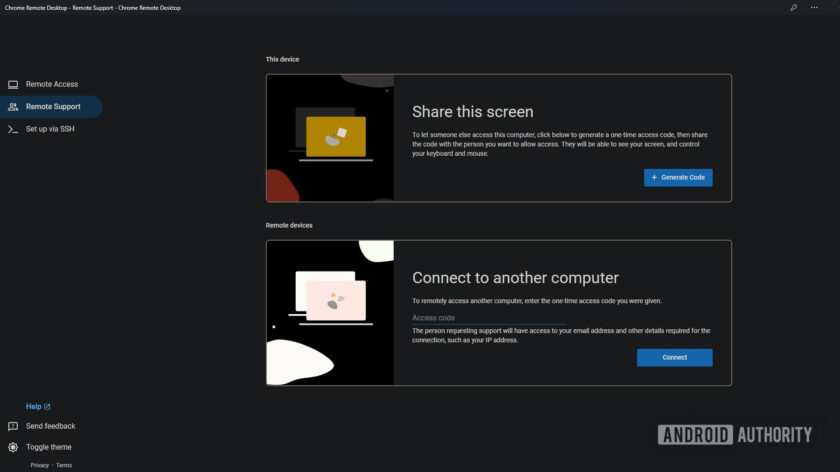This screenshot has height=472, width=840.
Task: Click the Remote Access laptop icon
Action: click(x=13, y=85)
